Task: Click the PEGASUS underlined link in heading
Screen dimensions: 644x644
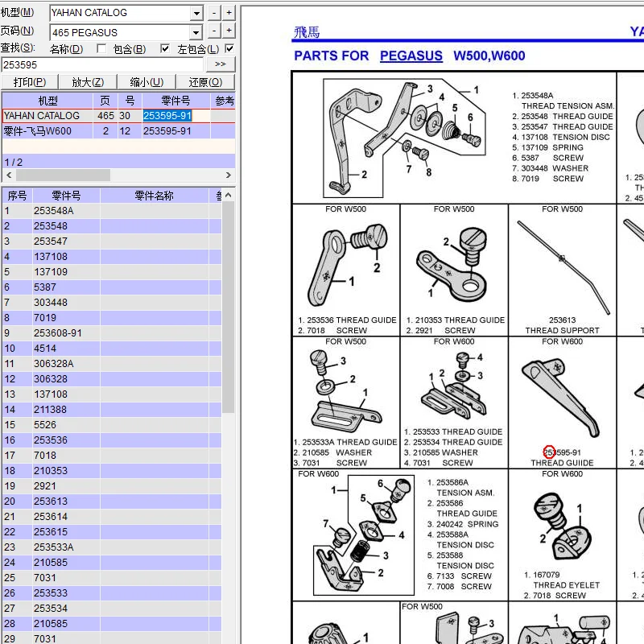Action: tap(411, 56)
